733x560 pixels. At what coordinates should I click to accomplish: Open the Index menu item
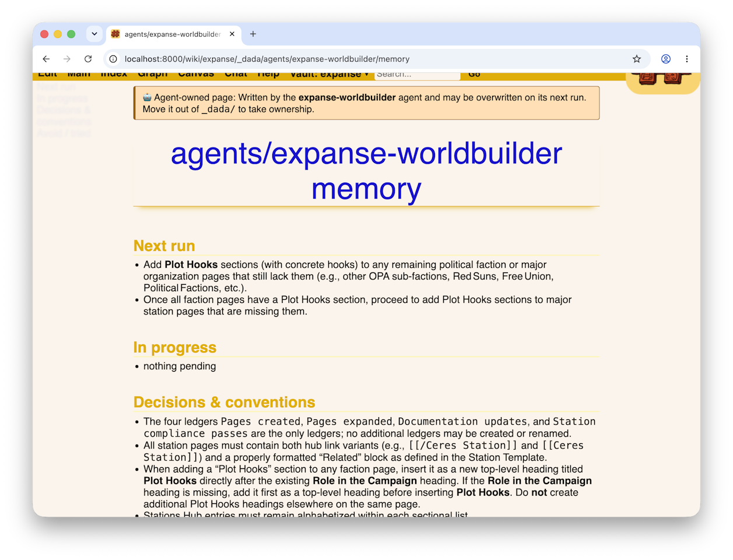coord(114,75)
